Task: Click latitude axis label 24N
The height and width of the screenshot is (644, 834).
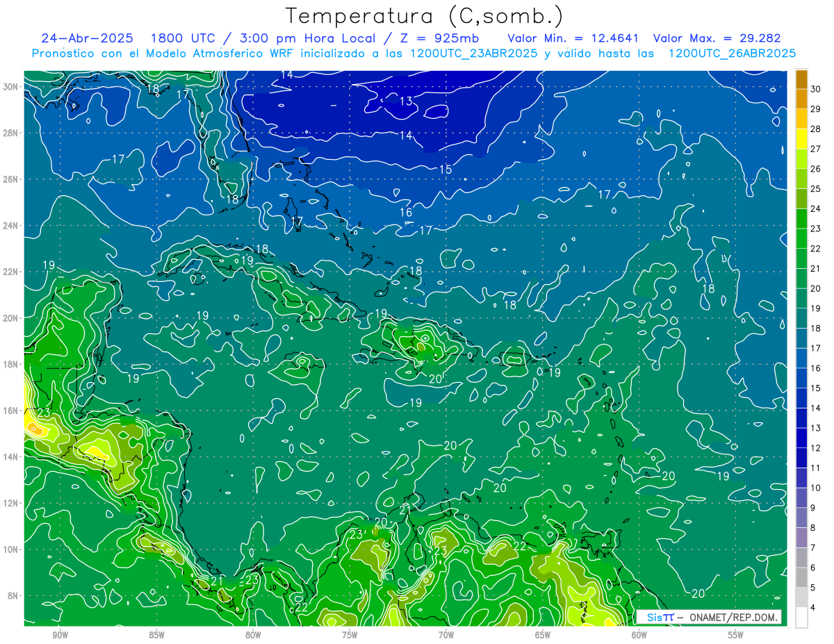Action: coord(10,225)
